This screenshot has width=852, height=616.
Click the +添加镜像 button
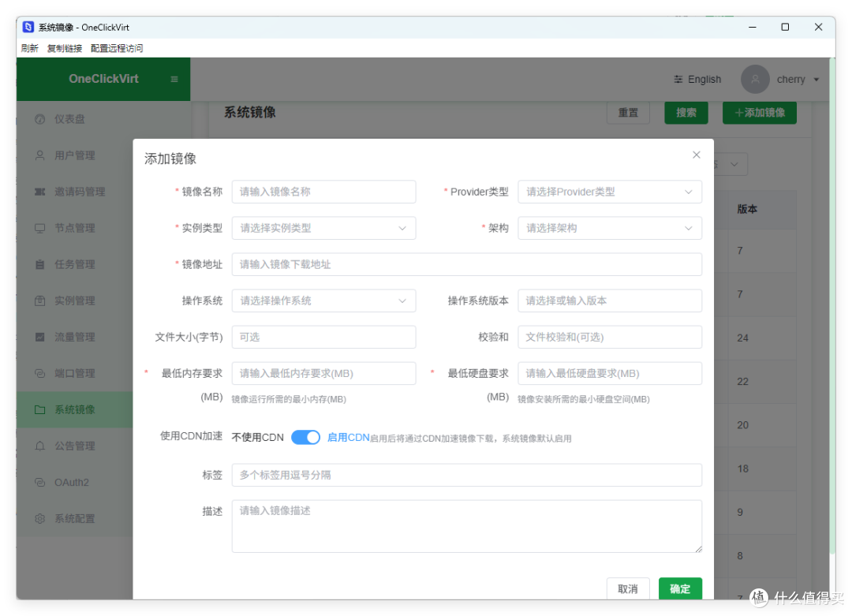click(759, 113)
